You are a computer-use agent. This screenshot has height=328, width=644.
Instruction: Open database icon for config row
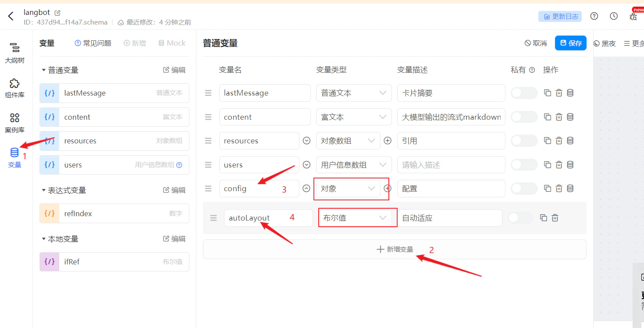coord(570,189)
